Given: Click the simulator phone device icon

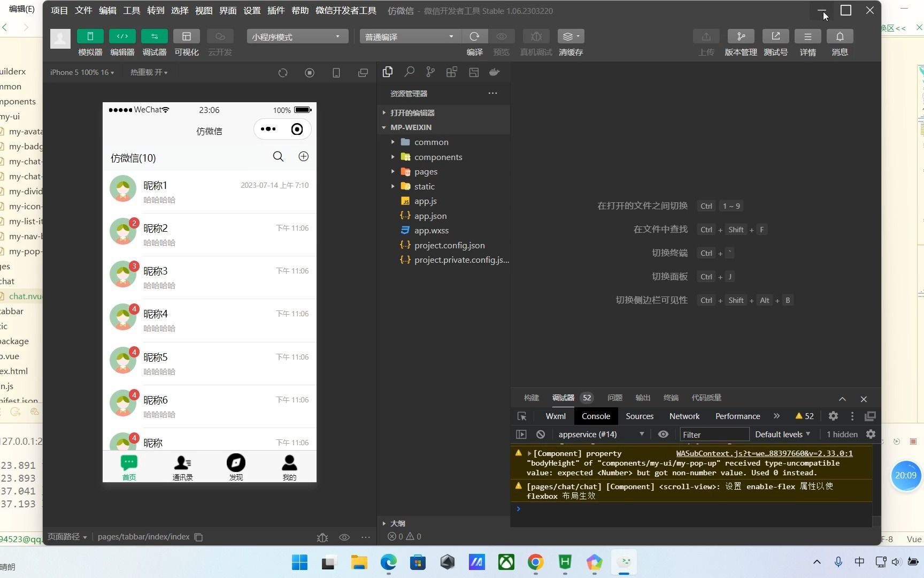Looking at the screenshot, I should (336, 73).
